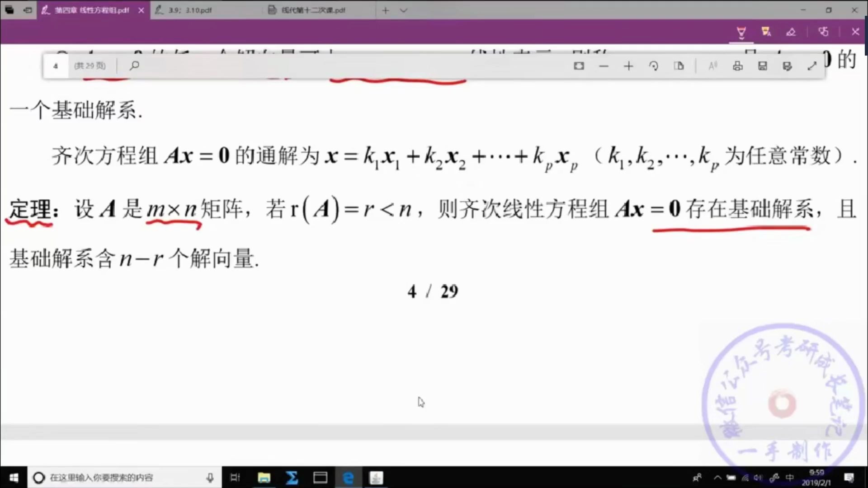Viewport: 868px width, 488px height.
Task: Exit the annotation toolbar with the X
Action: (856, 32)
